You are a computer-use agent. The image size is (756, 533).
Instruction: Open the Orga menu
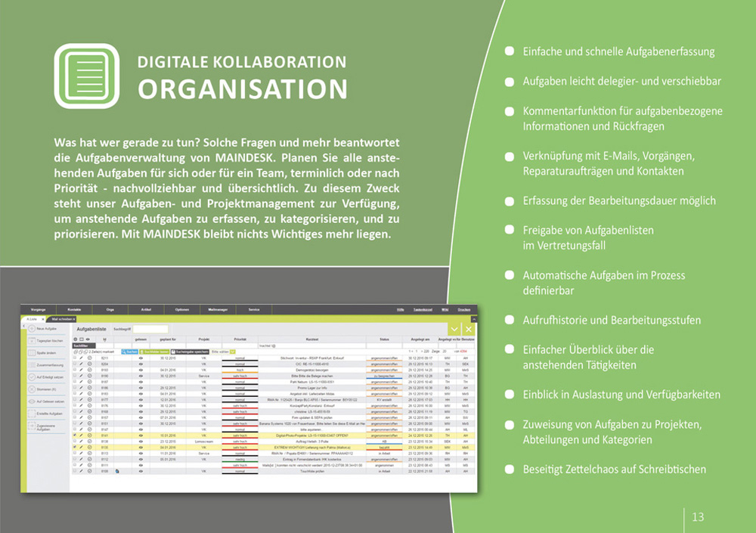tap(110, 310)
